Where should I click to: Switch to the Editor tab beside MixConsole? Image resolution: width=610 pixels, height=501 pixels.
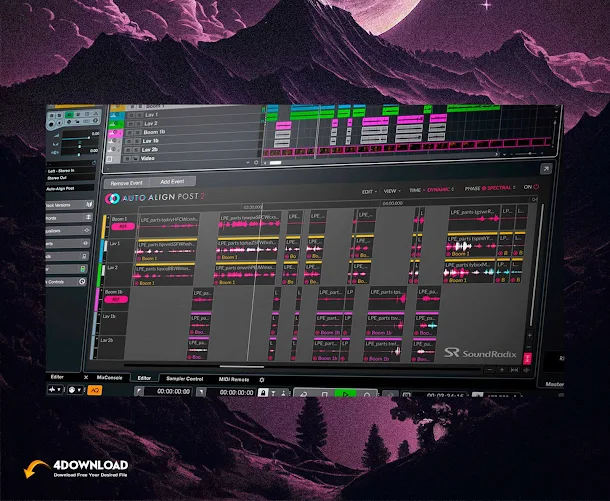click(x=144, y=378)
